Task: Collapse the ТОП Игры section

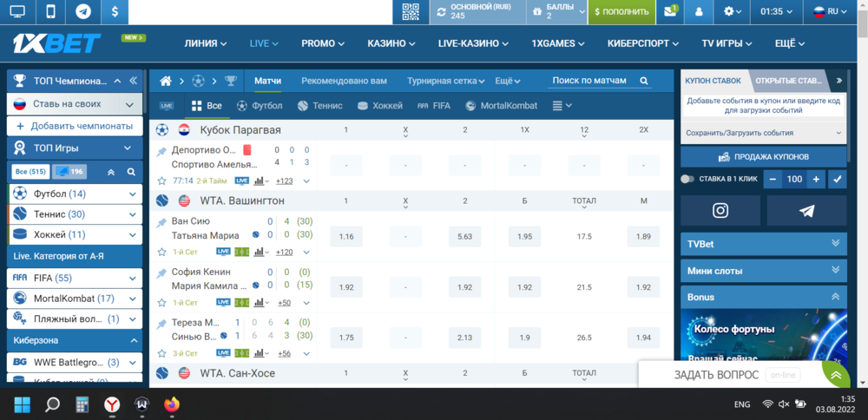Action: [x=128, y=148]
